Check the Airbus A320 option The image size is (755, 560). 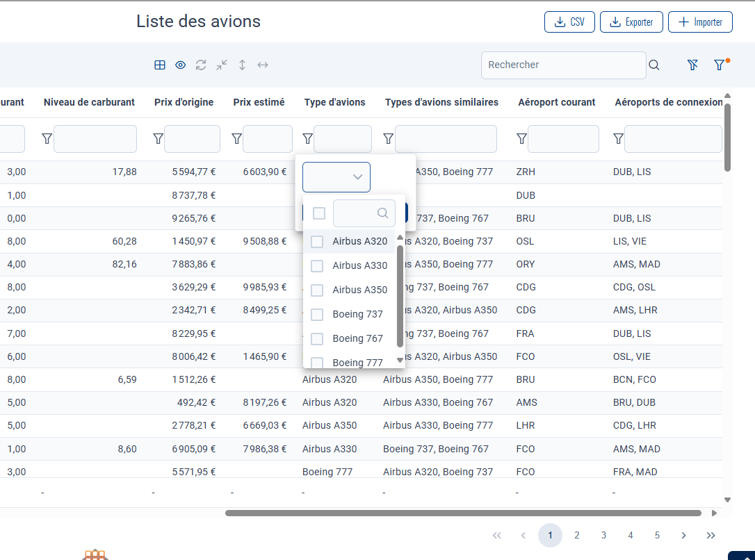(x=317, y=242)
